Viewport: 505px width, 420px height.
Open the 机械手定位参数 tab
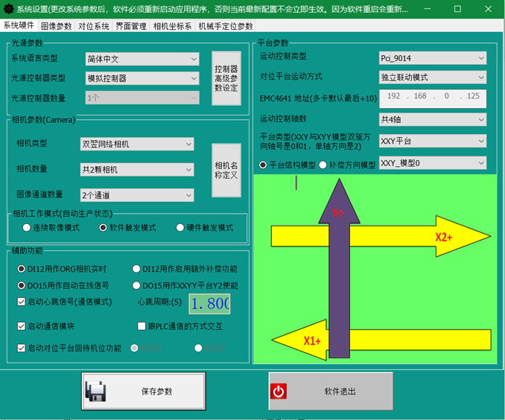click(x=226, y=25)
